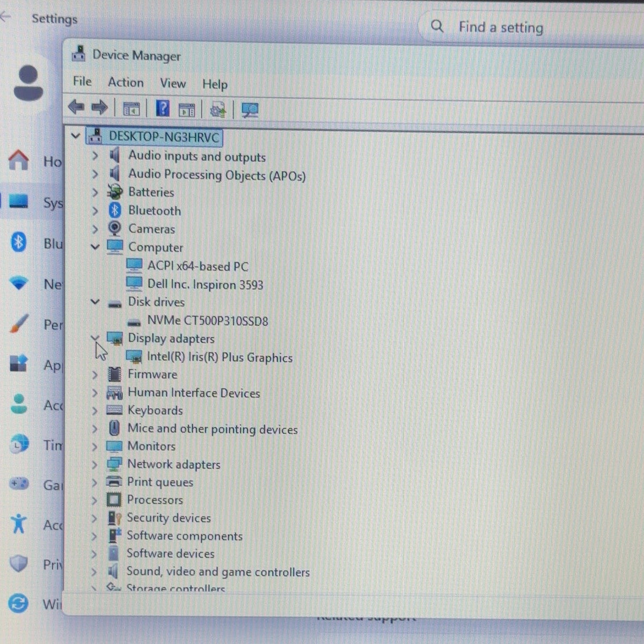Select NVMe CT500P310SSD8 disk drive
The image size is (644, 644).
point(207,321)
